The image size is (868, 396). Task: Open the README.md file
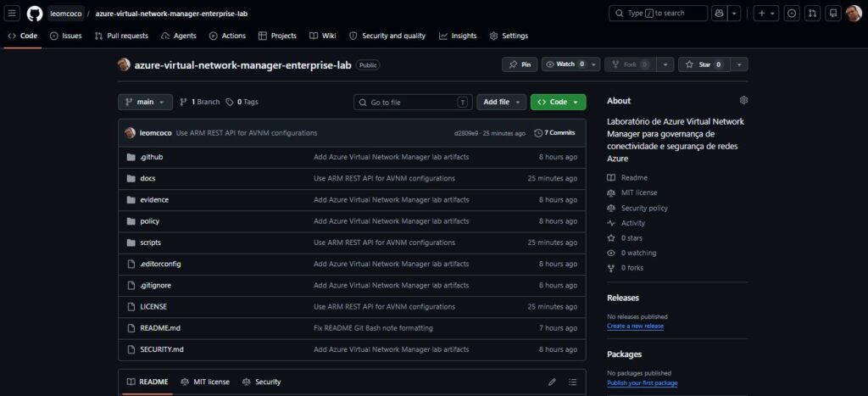click(160, 328)
